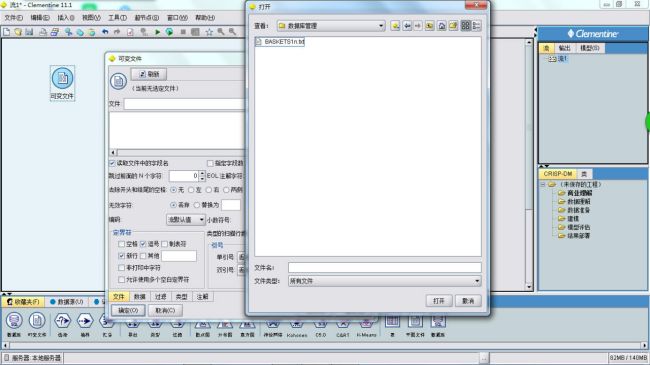Open the 编辑 menu in menu bar

40,18
